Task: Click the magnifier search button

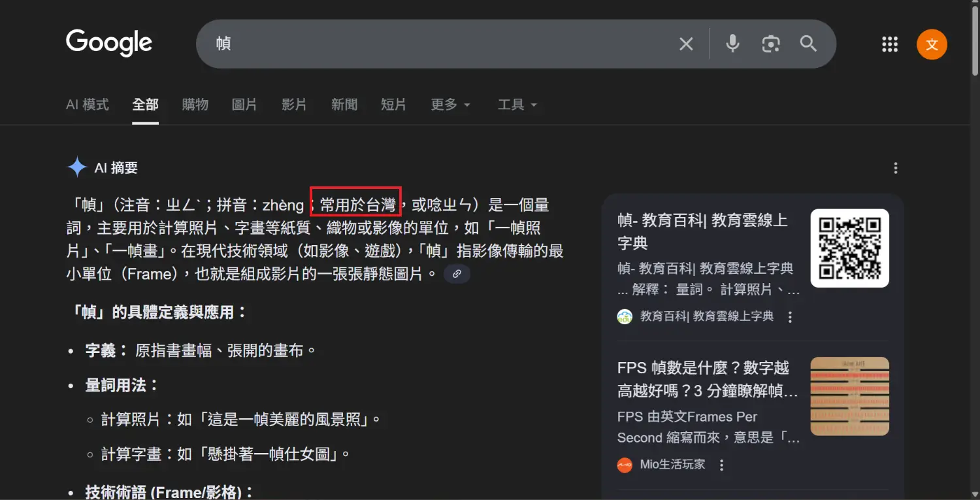Action: tap(809, 44)
